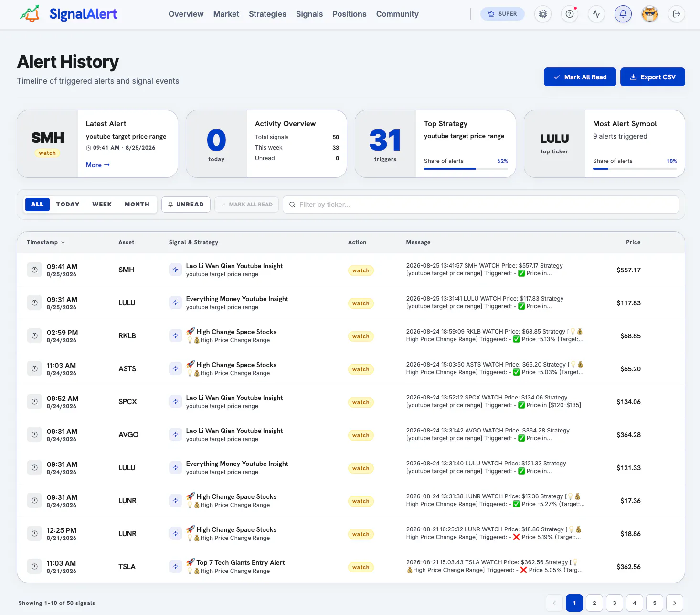700x615 pixels.
Task: Open the Overview nav item
Action: click(x=186, y=14)
